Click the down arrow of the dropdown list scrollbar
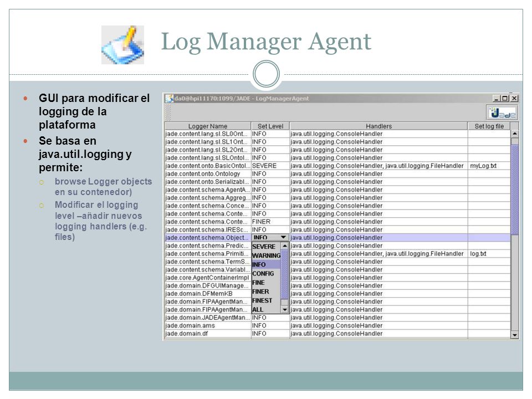532x399 pixels. pyautogui.click(x=285, y=310)
